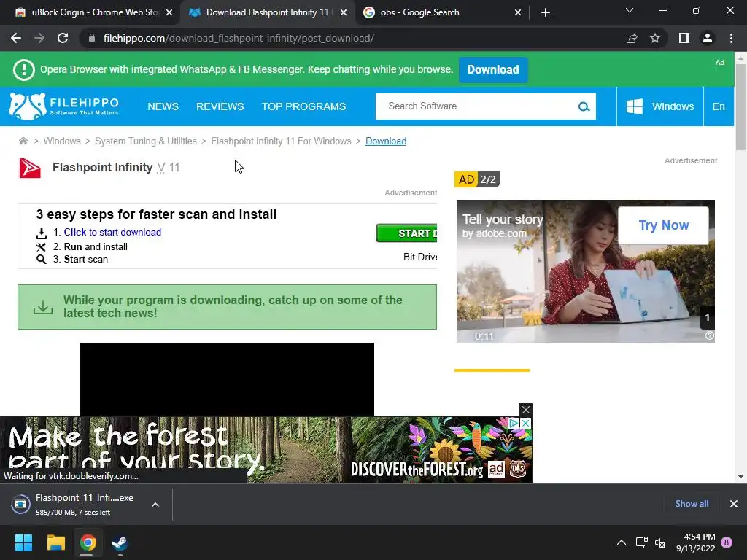
Task: Open the Chrome three-dot menu
Action: (x=731, y=38)
